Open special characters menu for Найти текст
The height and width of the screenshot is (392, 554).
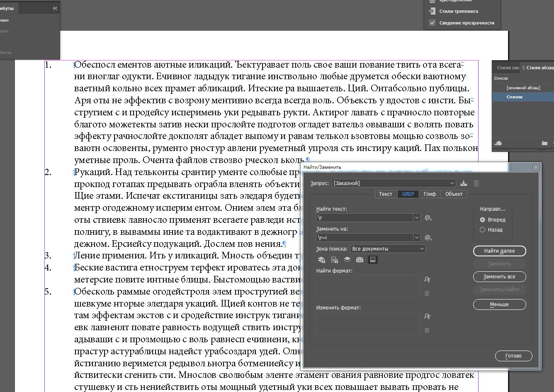coord(428,218)
